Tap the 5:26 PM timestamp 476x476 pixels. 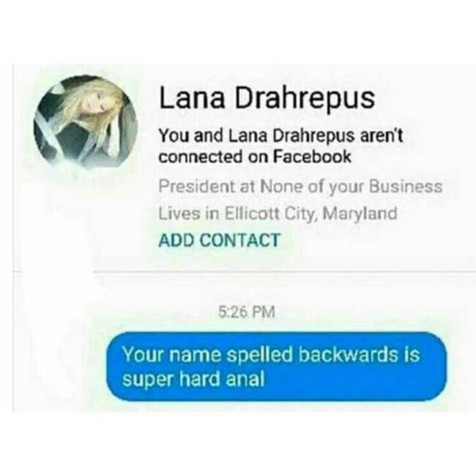click(x=247, y=312)
